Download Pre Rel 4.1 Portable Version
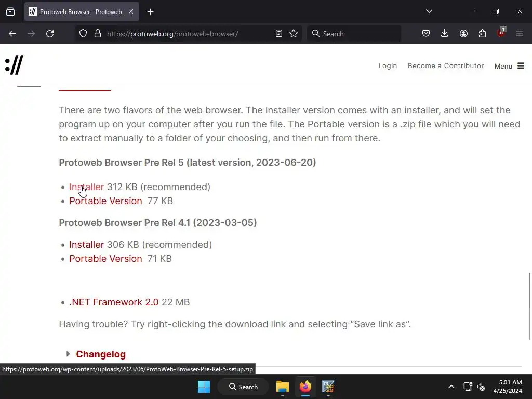 tap(105, 259)
